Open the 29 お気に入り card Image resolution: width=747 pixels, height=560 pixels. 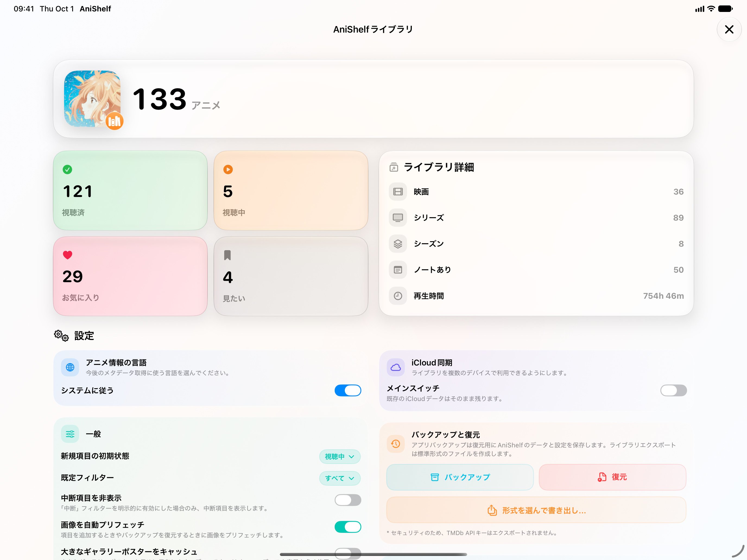130,276
